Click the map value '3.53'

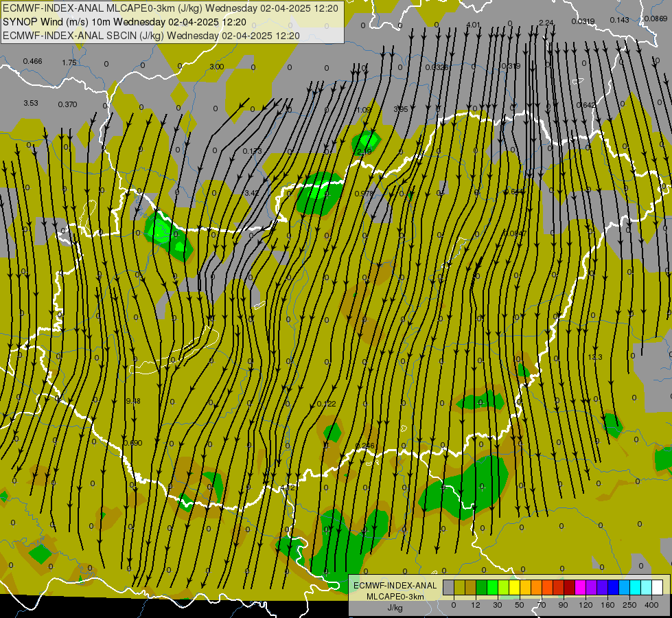point(30,104)
